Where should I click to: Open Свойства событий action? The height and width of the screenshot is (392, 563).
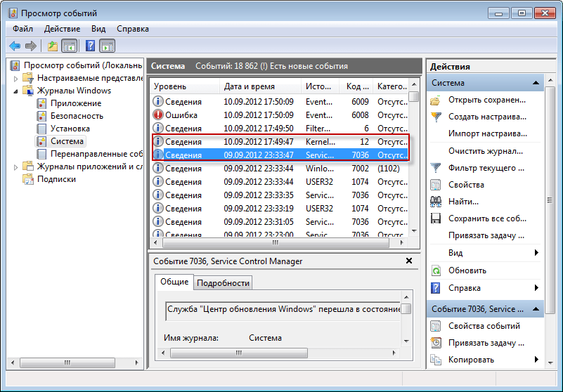tap(484, 326)
